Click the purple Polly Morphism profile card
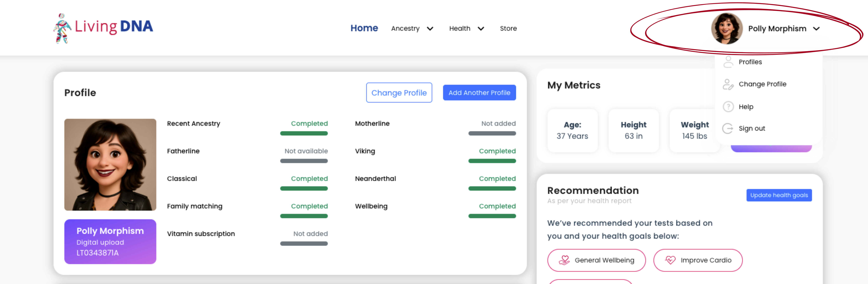This screenshot has width=868, height=284. 110,242
